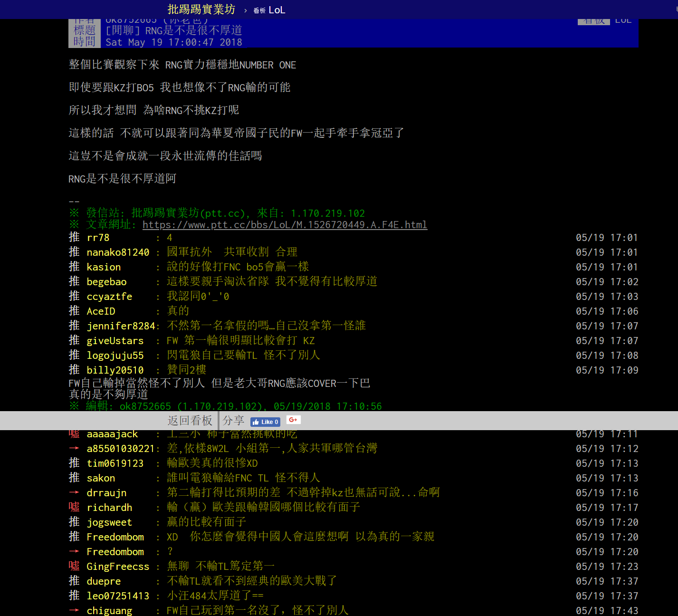Click the comment '贏的比較有面子'
Image resolution: width=678 pixels, height=616 pixels.
point(207,522)
